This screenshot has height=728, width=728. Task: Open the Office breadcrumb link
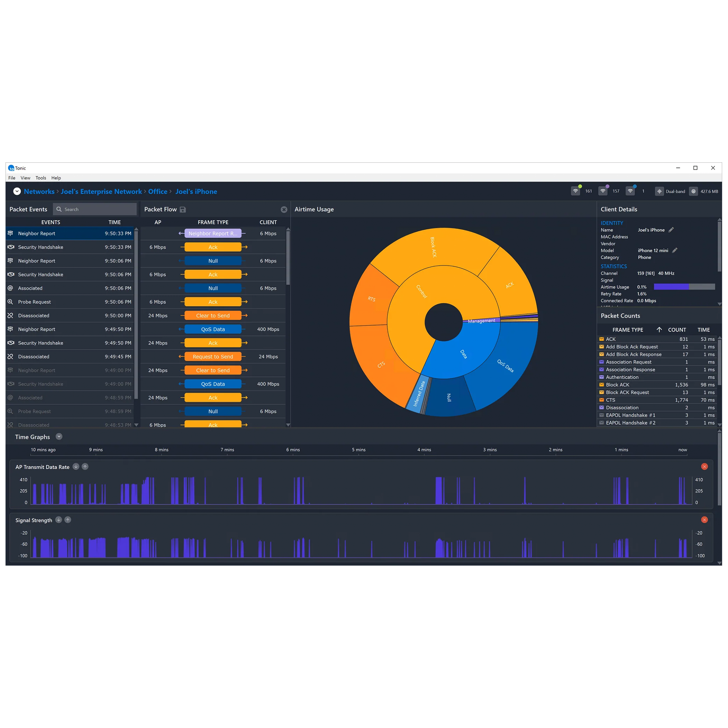158,191
